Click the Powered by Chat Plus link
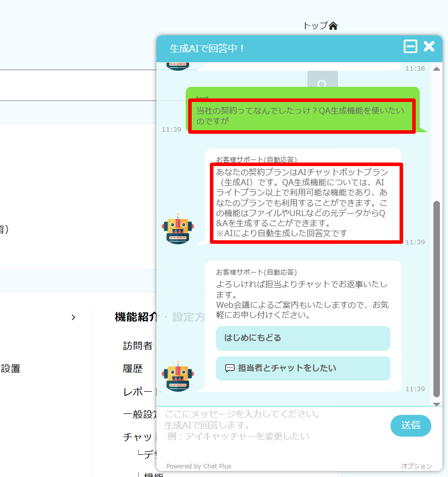 (199, 466)
